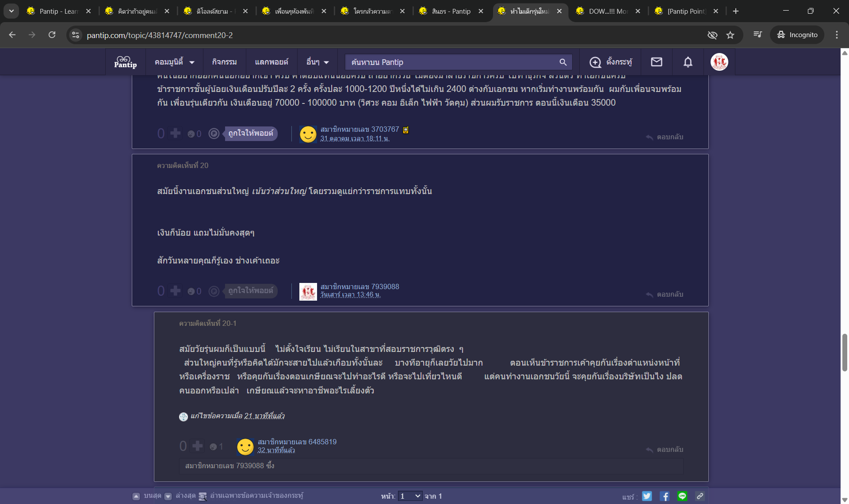The width and height of the screenshot is (849, 504).
Task: Open Pantip messages envelope icon
Action: [657, 62]
